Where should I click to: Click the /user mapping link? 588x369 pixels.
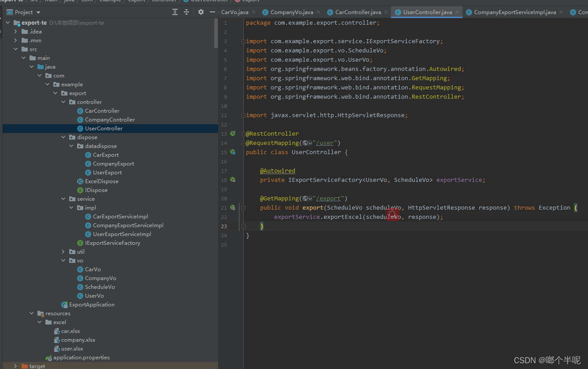pos(325,143)
